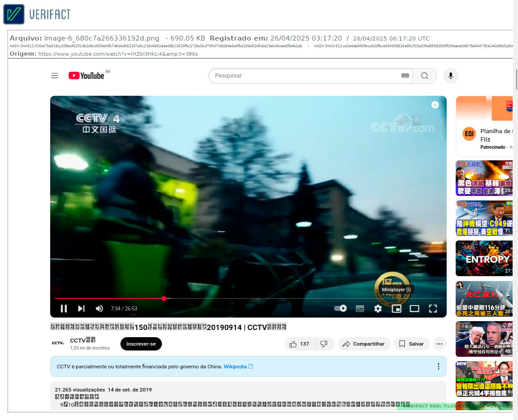The image size is (518, 420).
Task: Click the upload date 14 de set. de 2019
Action: [x=130, y=390]
